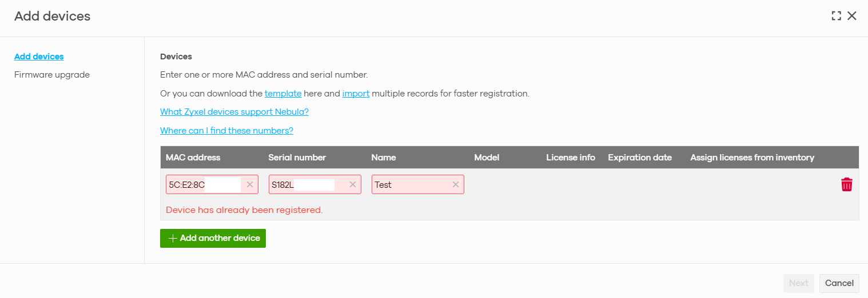Clear the Name field with X
The image size is (868, 298).
pos(456,184)
